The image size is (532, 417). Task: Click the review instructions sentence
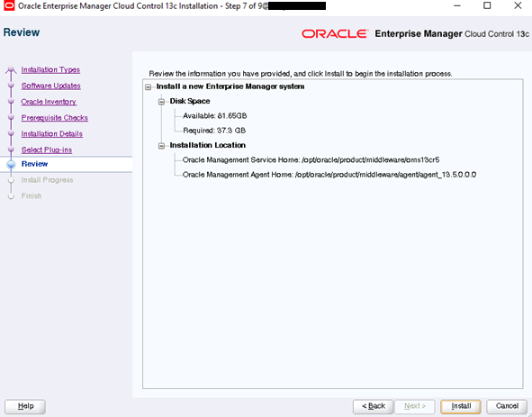tap(301, 74)
